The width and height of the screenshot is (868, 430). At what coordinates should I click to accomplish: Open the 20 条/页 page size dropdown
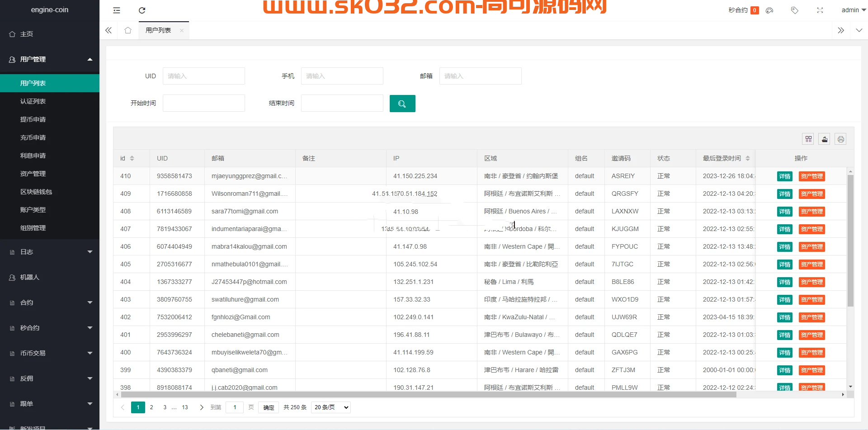[x=331, y=407]
